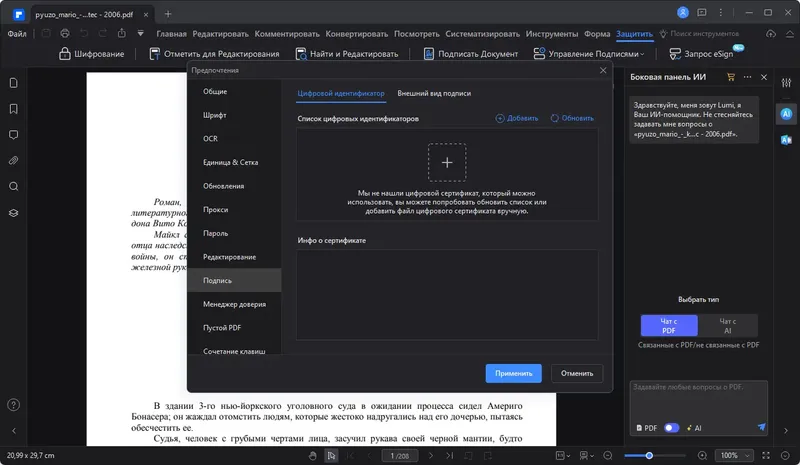Click the Print icon in top toolbar
800x465 pixels.
[x=65, y=34]
